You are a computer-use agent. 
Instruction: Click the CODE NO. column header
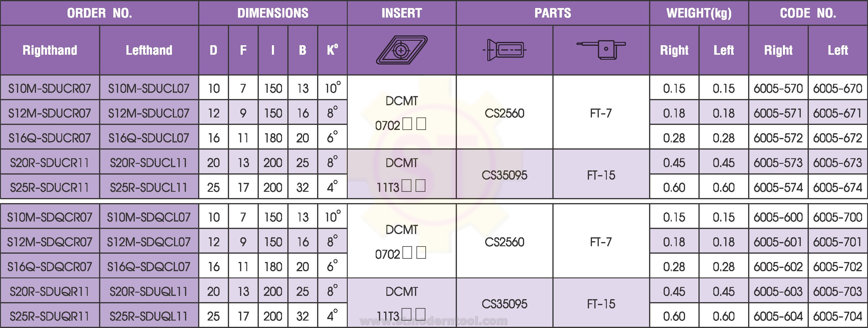point(808,13)
